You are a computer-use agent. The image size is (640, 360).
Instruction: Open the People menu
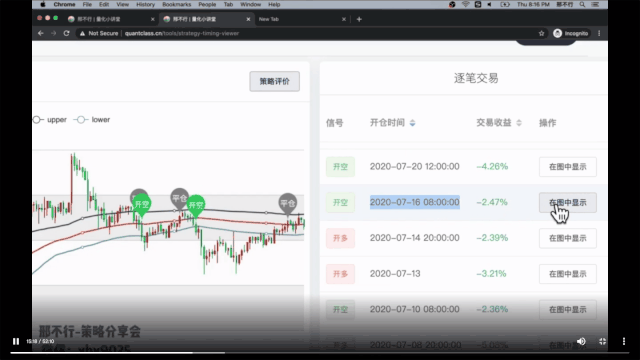pyautogui.click(x=207, y=4)
